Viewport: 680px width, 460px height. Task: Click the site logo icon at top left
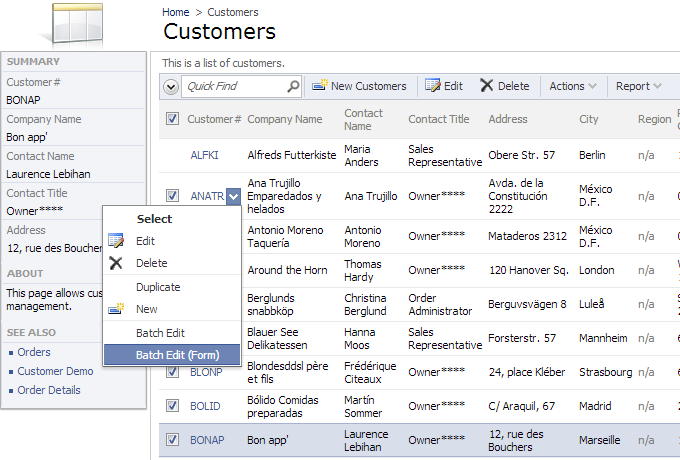(x=74, y=24)
